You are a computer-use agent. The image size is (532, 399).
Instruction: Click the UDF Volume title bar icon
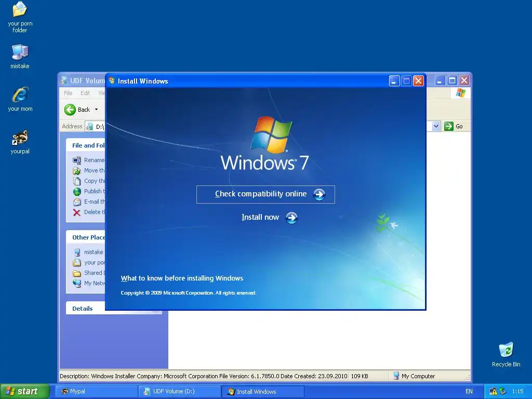[x=64, y=81]
